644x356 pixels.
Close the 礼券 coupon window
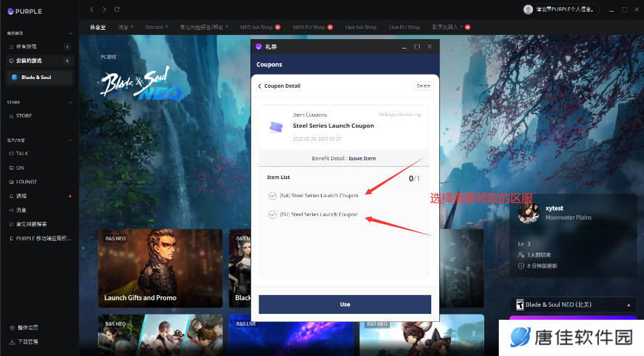430,46
